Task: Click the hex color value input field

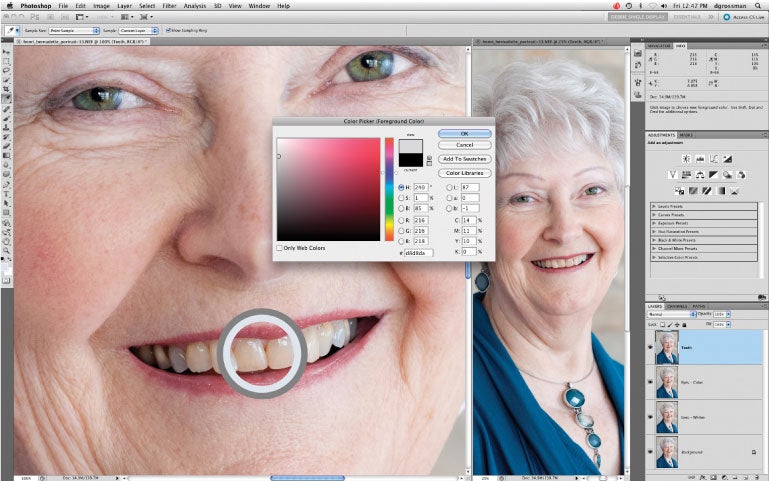Action: 417,253
